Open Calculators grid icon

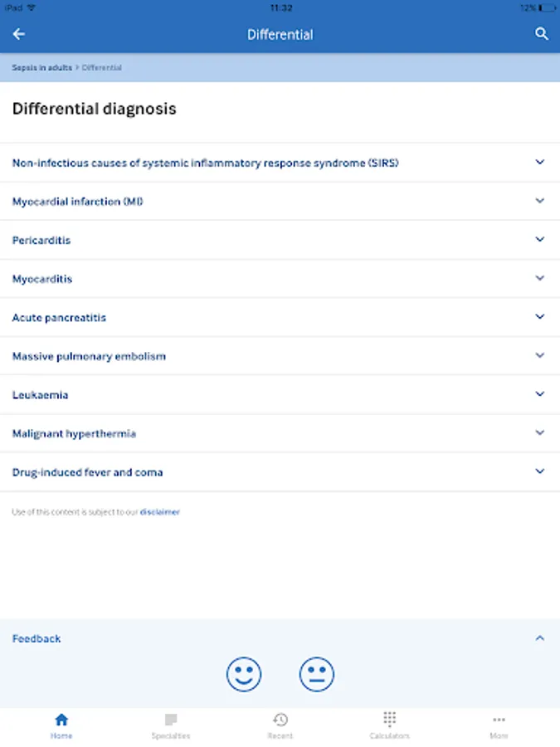pyautogui.click(x=389, y=724)
